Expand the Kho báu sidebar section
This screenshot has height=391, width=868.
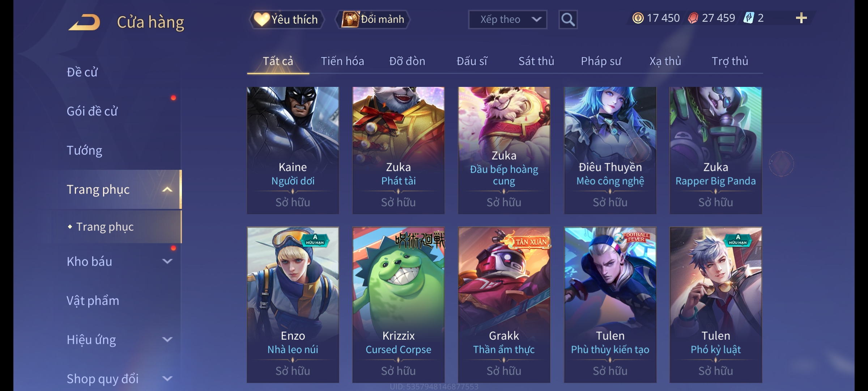167,261
